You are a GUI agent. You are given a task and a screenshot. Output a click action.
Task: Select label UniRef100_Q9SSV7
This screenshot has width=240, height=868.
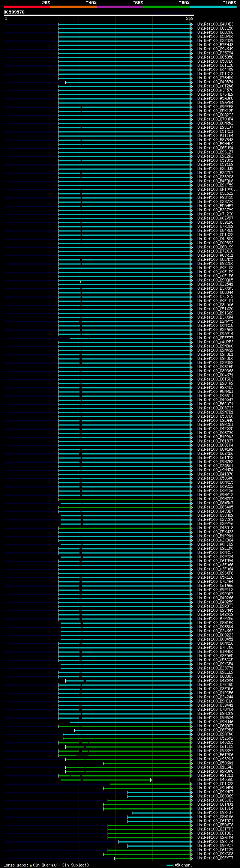[x=215, y=751]
